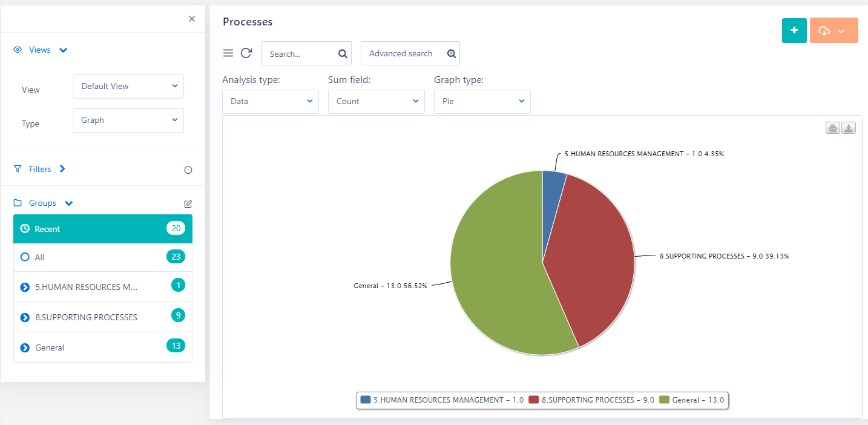Print the chart using printer icon
This screenshot has width=868, height=425.
833,128
